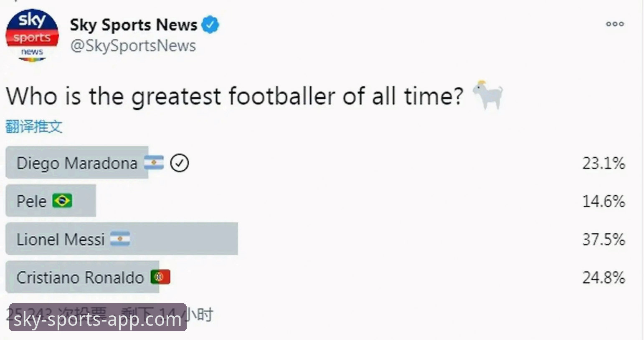The width and height of the screenshot is (644, 340).
Task: Click the 37.5% result for Messi
Action: (603, 239)
